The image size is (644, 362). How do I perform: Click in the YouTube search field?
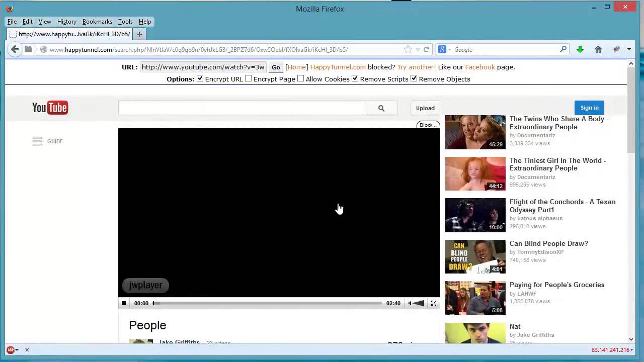tap(242, 108)
